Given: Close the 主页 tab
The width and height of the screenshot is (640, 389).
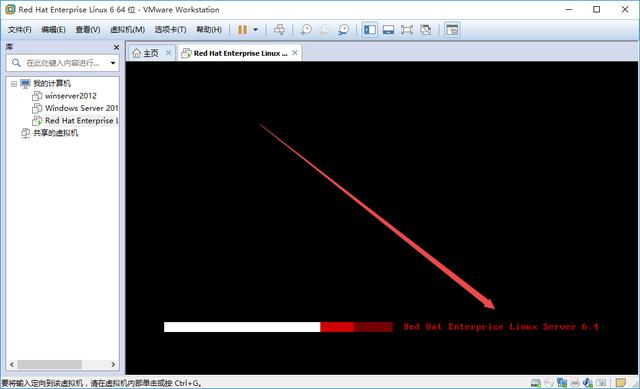Looking at the screenshot, I should click(x=168, y=53).
